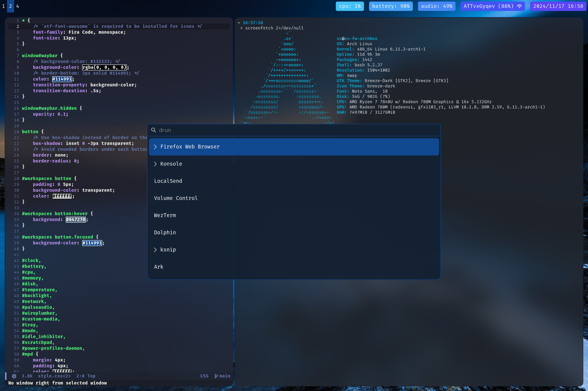Click the font-family property on line 3
Screen dimensions: 588x391
[x=48, y=32]
